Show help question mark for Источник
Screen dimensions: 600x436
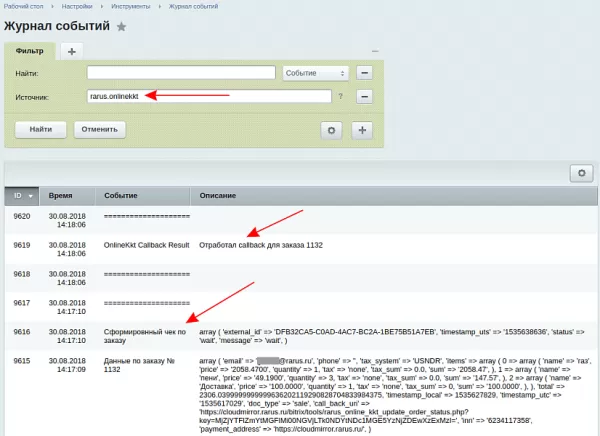pyautogui.click(x=340, y=96)
